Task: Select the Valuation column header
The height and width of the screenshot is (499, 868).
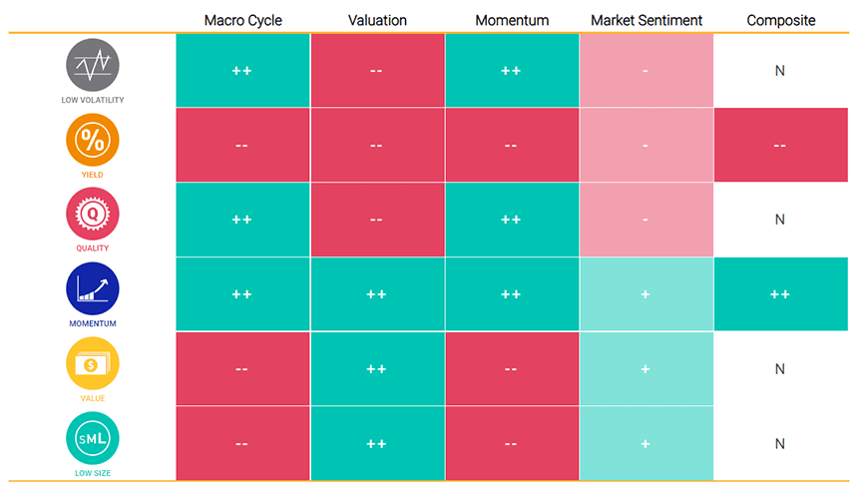Action: (x=376, y=20)
